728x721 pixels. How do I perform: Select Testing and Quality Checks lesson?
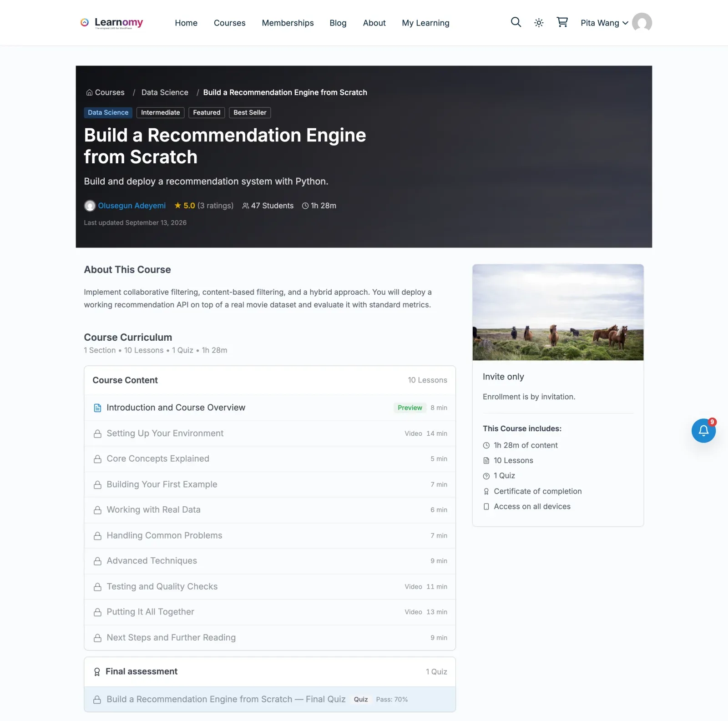270,586
